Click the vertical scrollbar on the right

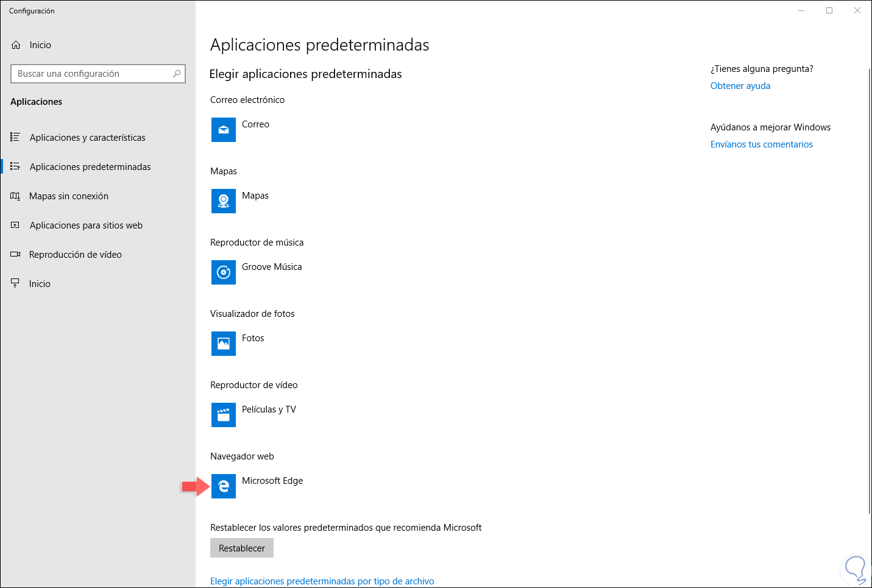tap(870, 290)
